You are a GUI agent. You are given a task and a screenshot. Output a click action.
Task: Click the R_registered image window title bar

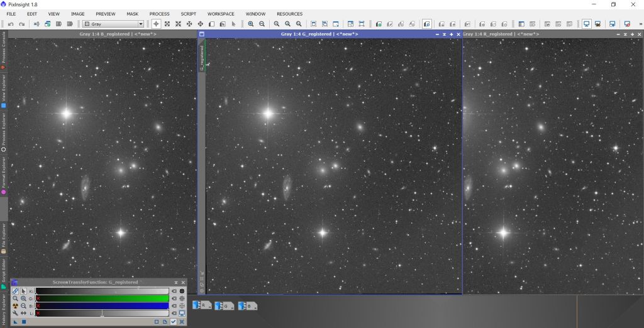[552, 34]
